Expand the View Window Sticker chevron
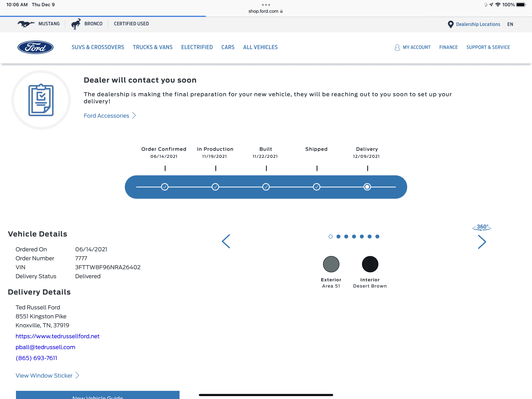The height and width of the screenshot is (399, 532). pos(77,376)
